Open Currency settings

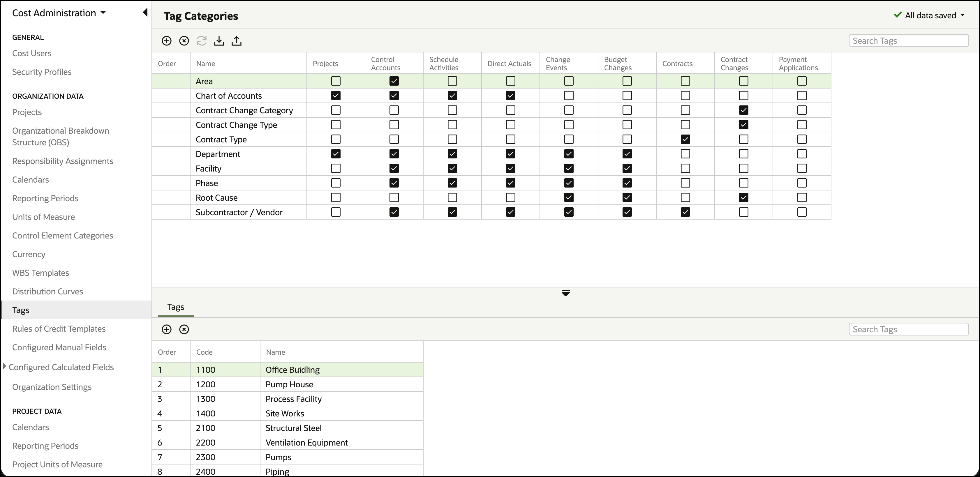click(x=29, y=254)
